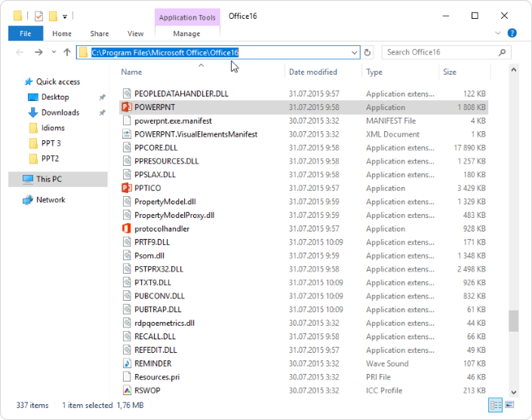Viewport: 532px width, 420px height.
Task: Go back with the Back arrow
Action: 20,52
